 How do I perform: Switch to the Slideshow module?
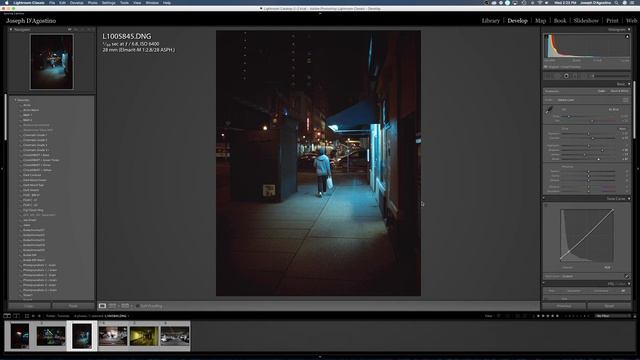coord(586,20)
